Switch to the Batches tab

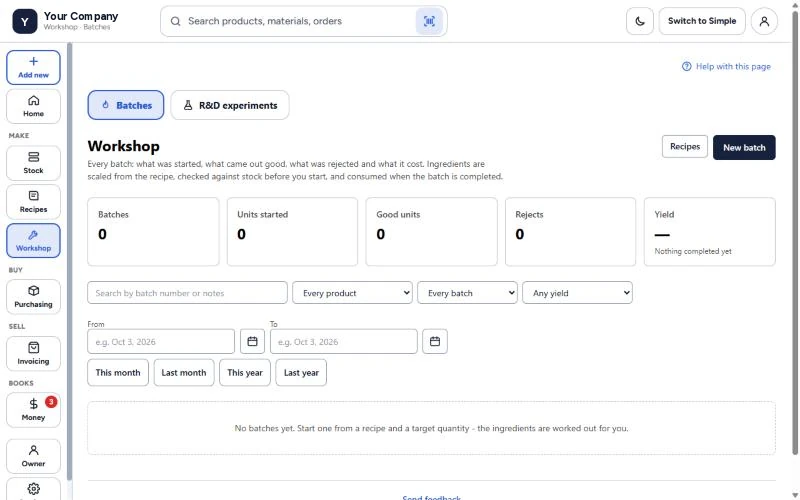tap(126, 105)
